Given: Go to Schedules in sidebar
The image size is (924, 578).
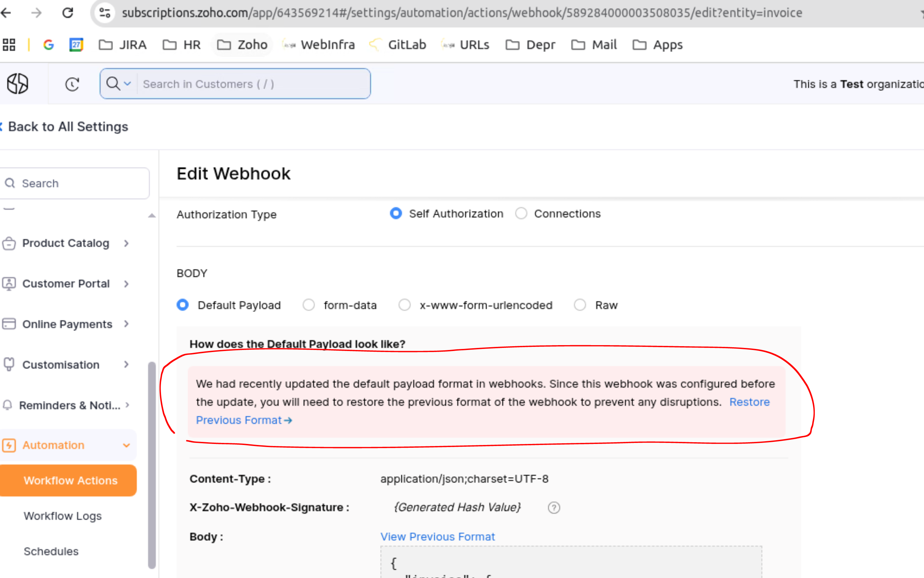Looking at the screenshot, I should (x=51, y=551).
